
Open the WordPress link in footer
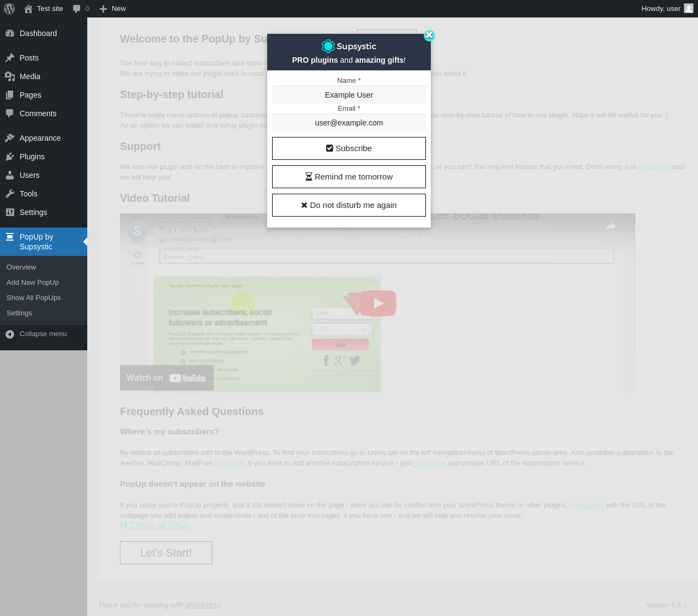[203, 605]
